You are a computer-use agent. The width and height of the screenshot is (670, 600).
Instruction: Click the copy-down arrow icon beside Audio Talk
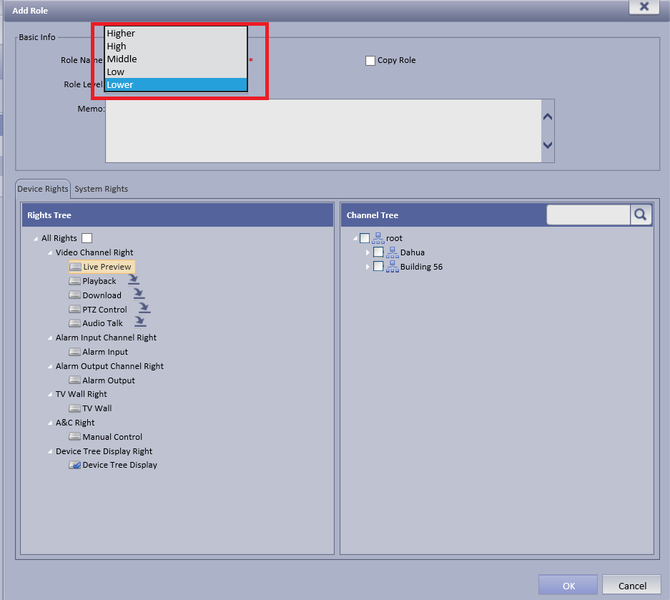(140, 321)
